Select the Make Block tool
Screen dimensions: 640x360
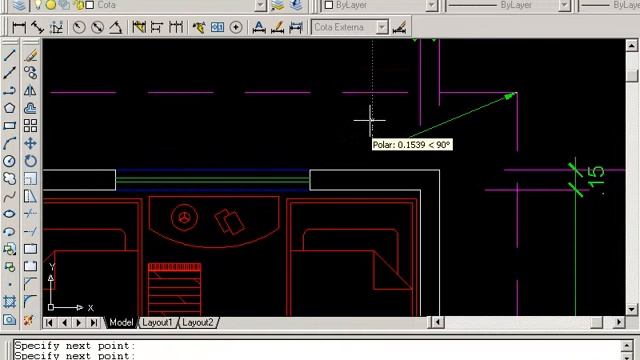coord(9,267)
